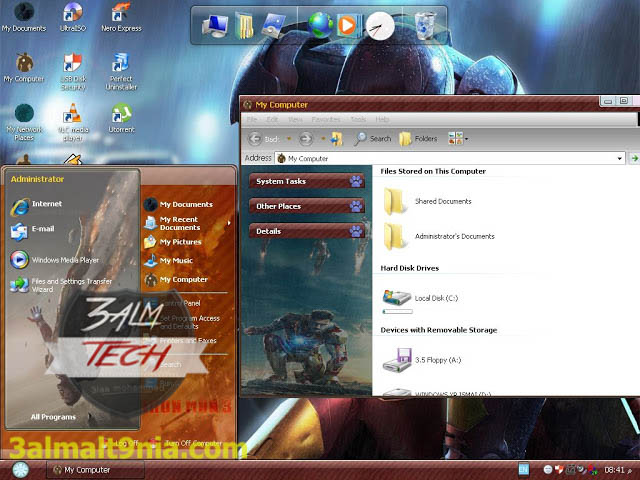Open My Documents desktop icon
This screenshot has width=640, height=480.
24,17
